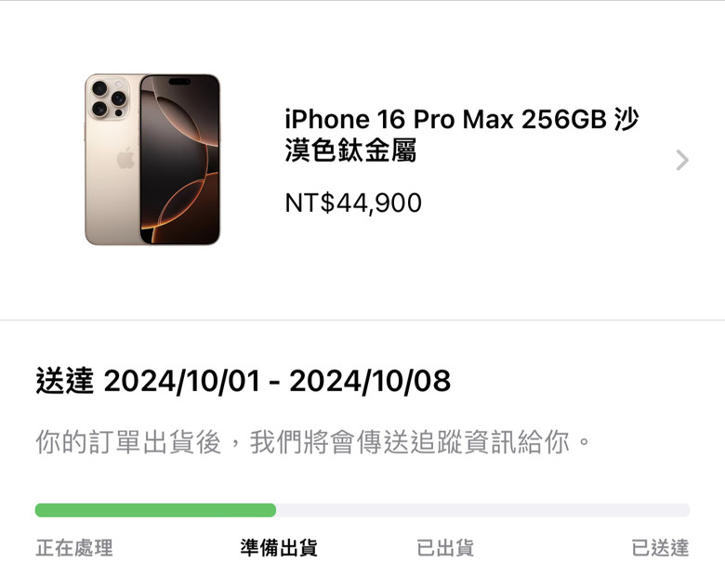Click the 2024/10/01 start date text
This screenshot has width=725, height=588.
click(181, 381)
